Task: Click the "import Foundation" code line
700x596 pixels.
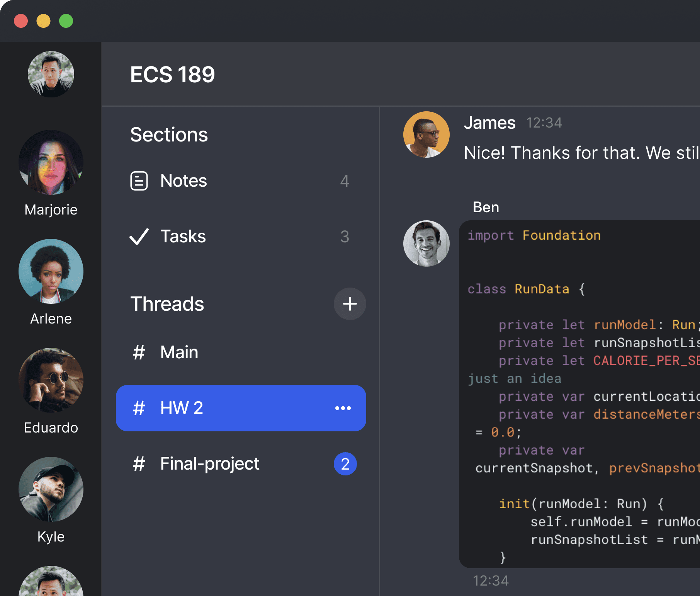Action: tap(534, 235)
